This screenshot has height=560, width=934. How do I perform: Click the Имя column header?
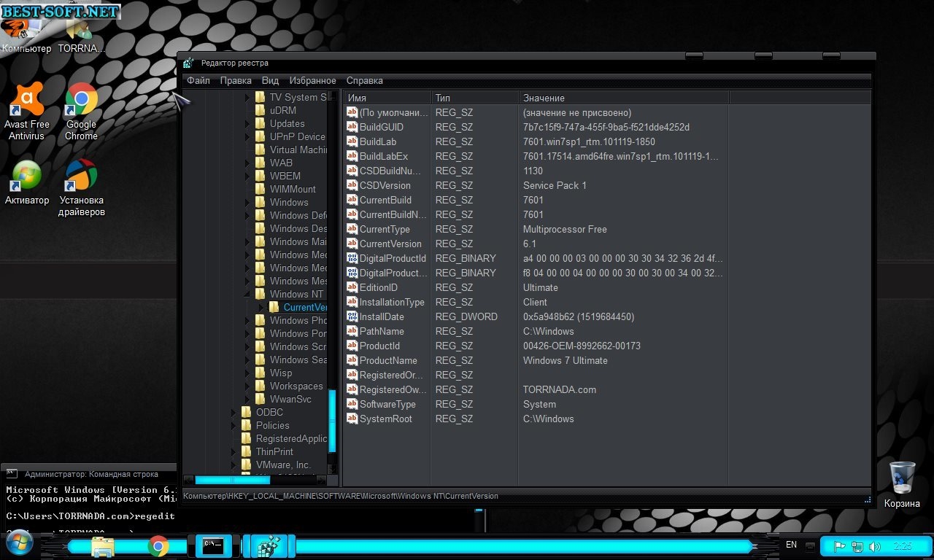387,98
